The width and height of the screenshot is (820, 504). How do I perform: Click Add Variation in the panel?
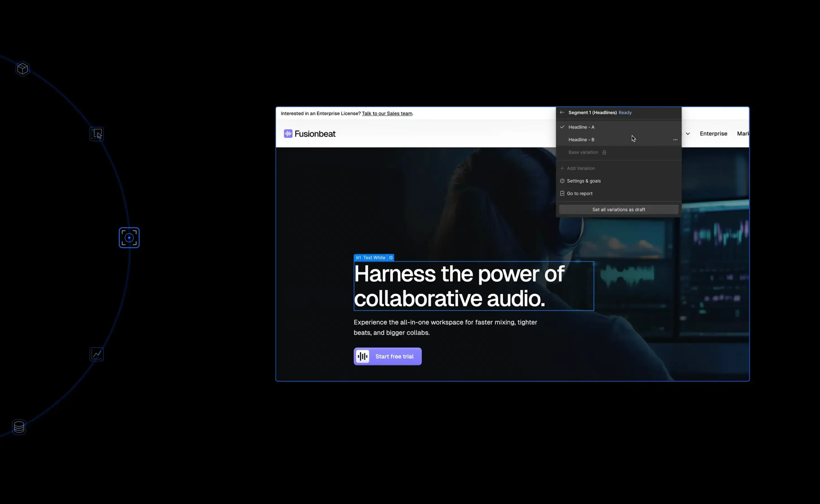(x=581, y=168)
